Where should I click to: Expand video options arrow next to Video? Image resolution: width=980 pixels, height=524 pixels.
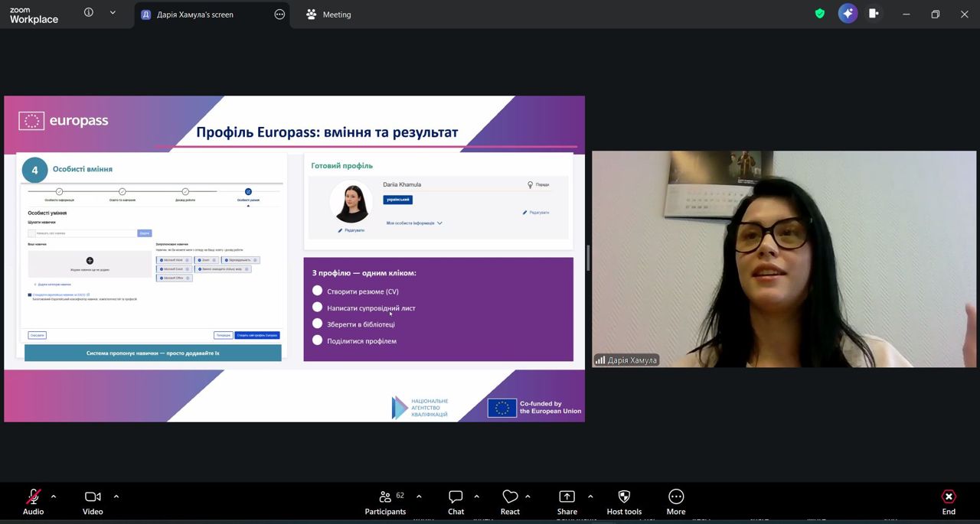coord(116,496)
